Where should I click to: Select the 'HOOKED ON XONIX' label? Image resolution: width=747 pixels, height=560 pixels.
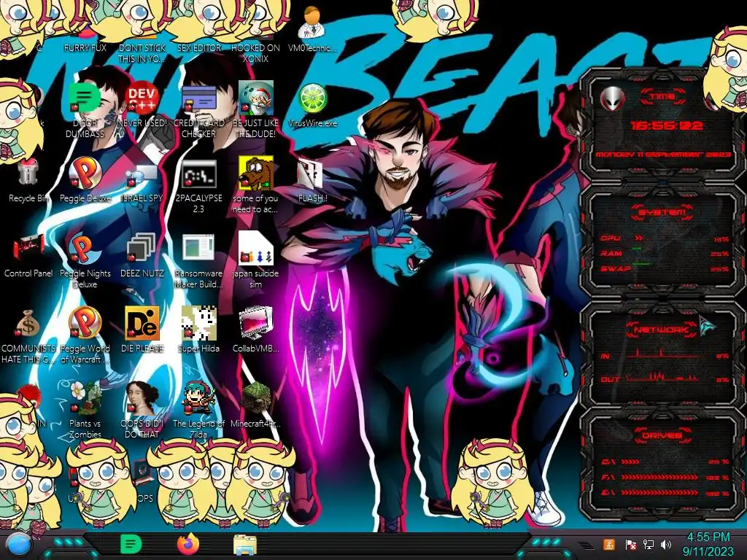(x=255, y=53)
